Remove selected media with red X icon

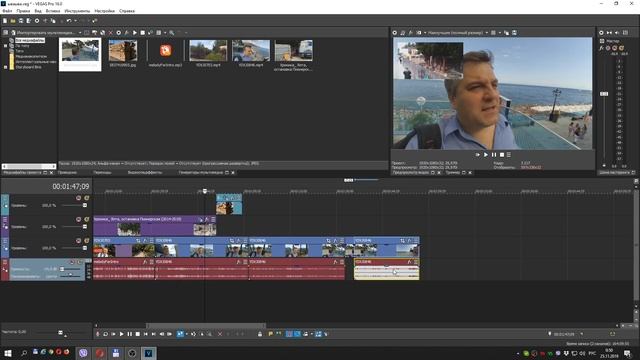[111, 33]
